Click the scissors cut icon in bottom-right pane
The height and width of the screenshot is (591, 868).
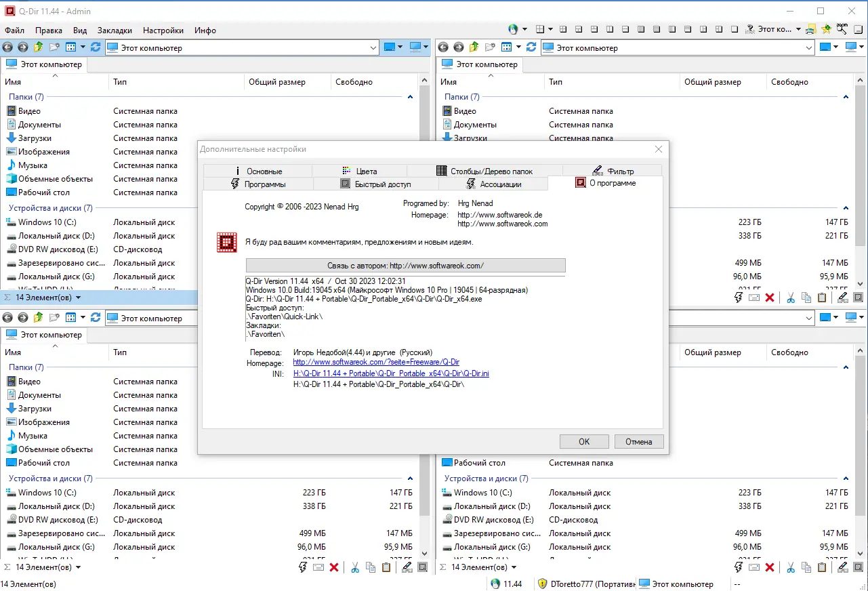tap(791, 567)
